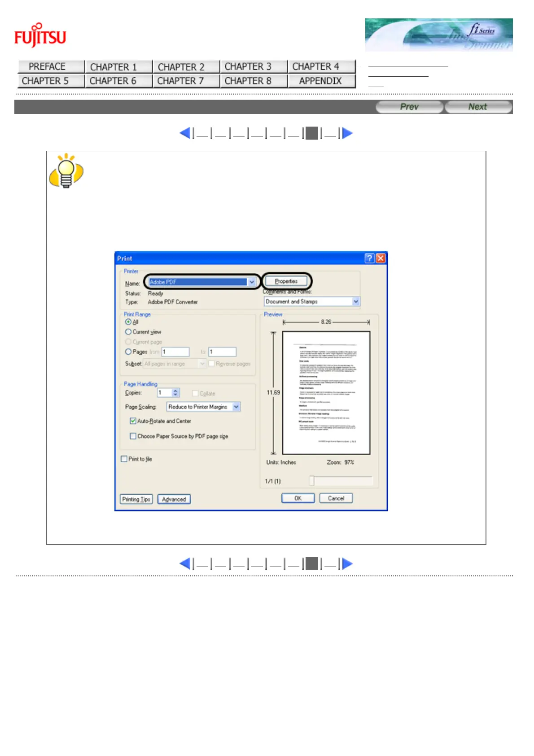Go to previous page using blue left arrow above hint box
This screenshot has height=756, width=534.
[185, 133]
